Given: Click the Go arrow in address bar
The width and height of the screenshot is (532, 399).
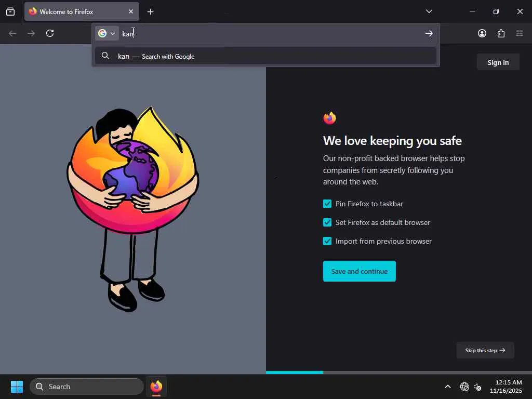Looking at the screenshot, I should coord(429,33).
